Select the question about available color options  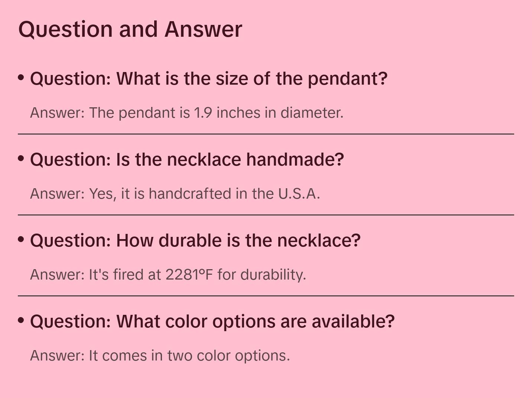click(212, 322)
